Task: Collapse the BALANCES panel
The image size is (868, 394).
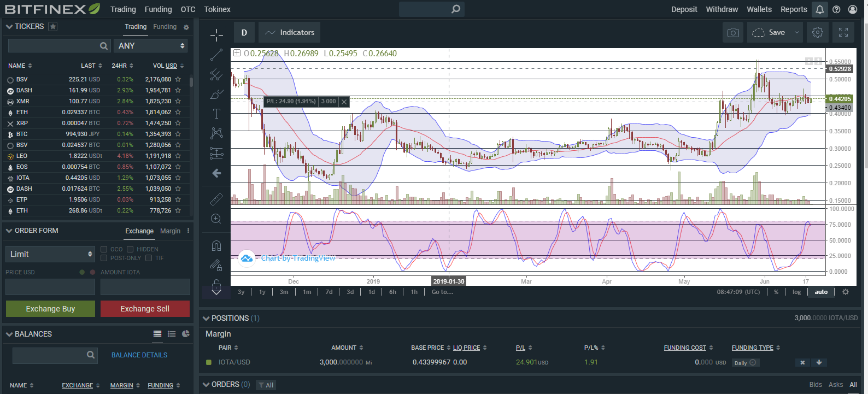Action: click(x=9, y=334)
